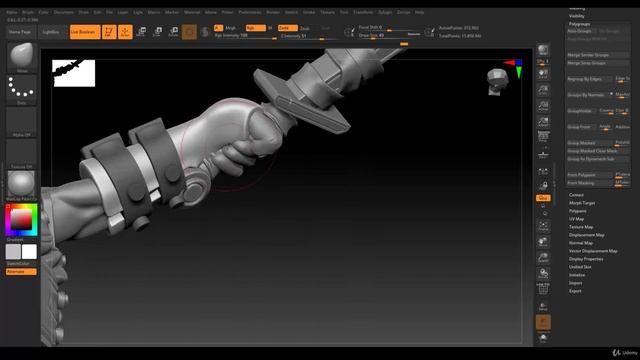Click the Gizmo 3D icon
This screenshot has height=360, width=640.
point(189,32)
